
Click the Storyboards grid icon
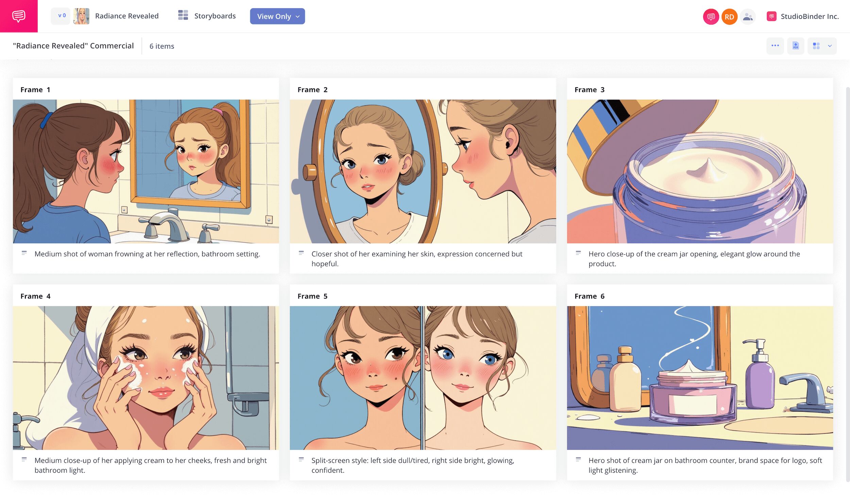click(183, 15)
